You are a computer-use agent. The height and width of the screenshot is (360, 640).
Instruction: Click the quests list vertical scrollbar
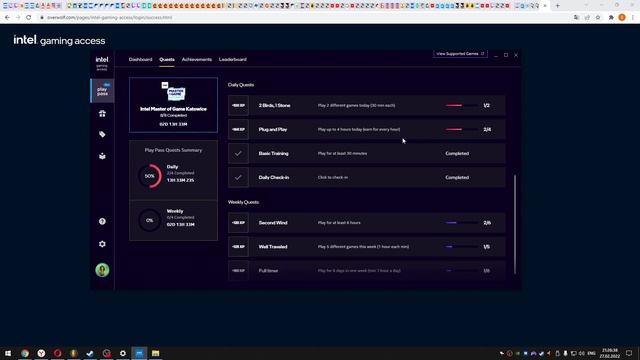pos(515,224)
